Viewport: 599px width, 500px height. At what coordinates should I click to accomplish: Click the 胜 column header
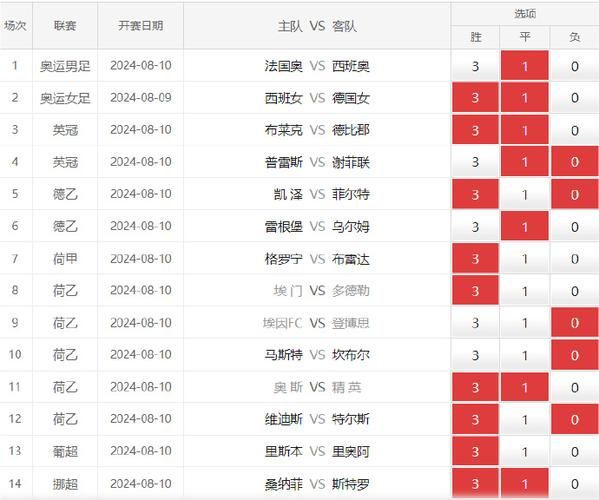(475, 37)
